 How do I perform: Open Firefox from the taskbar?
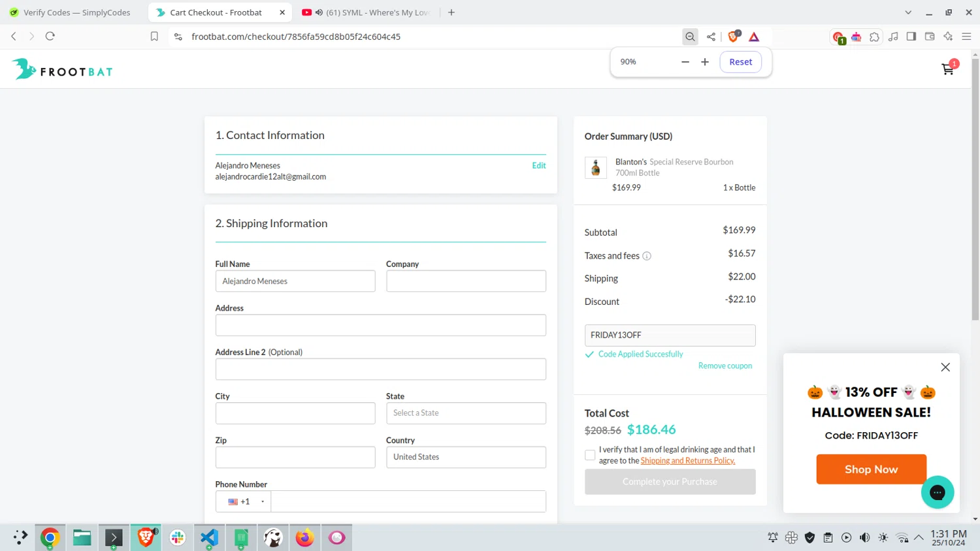coord(304,537)
